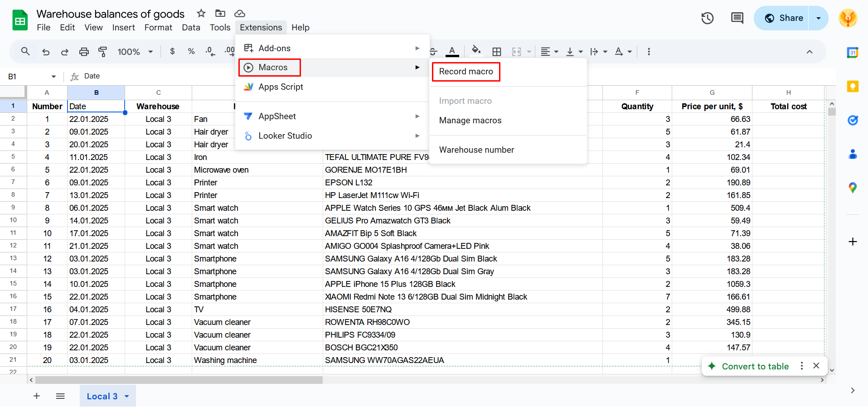Viewport: 868px width, 407px height.
Task: Expand the vertical align dropdown
Action: (581, 52)
